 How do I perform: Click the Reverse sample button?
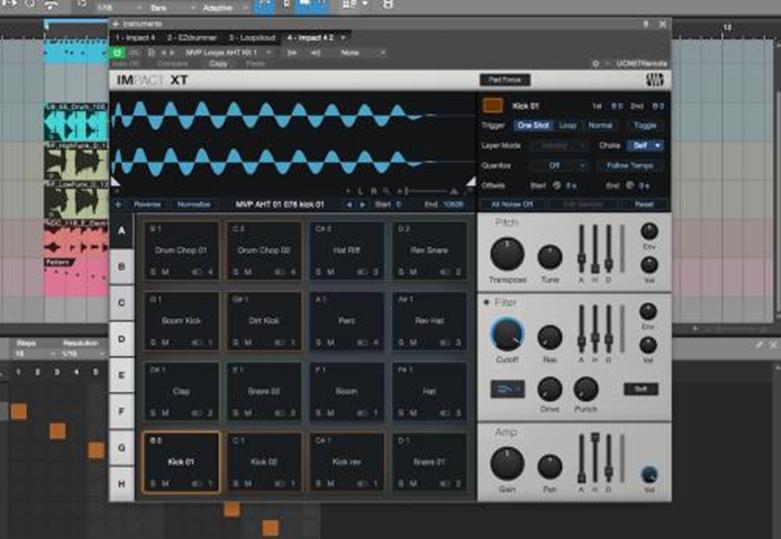pyautogui.click(x=146, y=204)
